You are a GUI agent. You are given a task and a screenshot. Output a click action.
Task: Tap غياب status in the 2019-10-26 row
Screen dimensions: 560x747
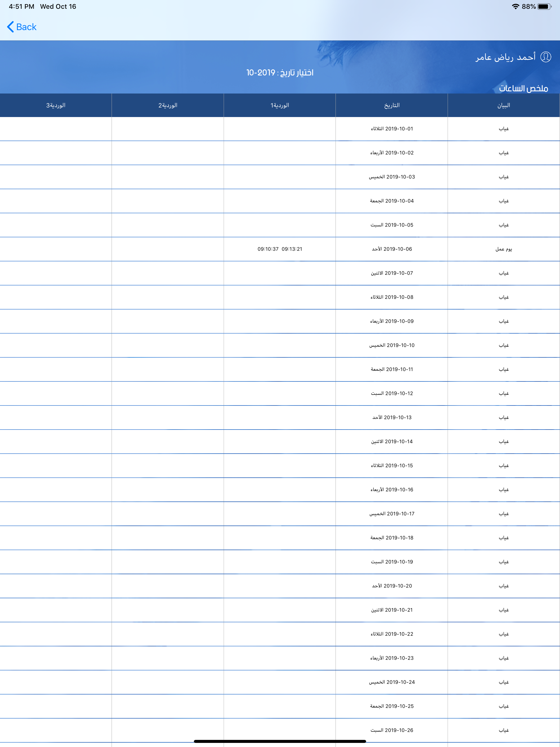[504, 730]
